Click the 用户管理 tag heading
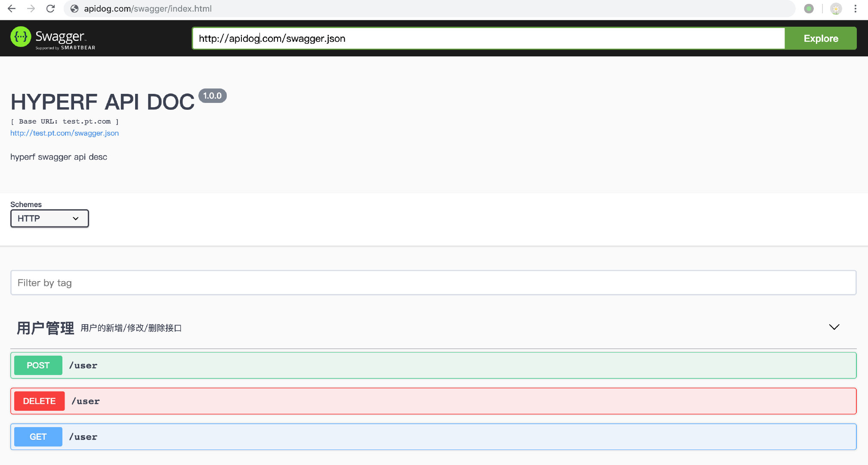 45,328
